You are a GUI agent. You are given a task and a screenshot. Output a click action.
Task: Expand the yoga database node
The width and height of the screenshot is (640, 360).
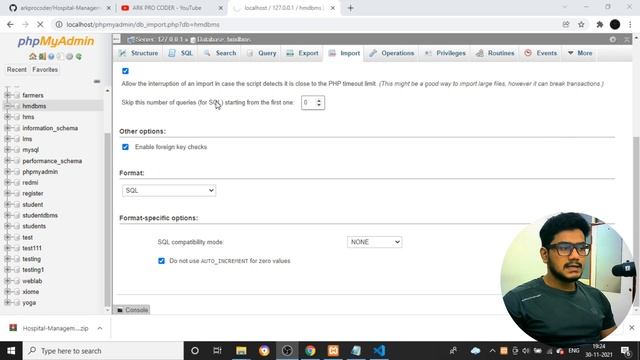7,303
